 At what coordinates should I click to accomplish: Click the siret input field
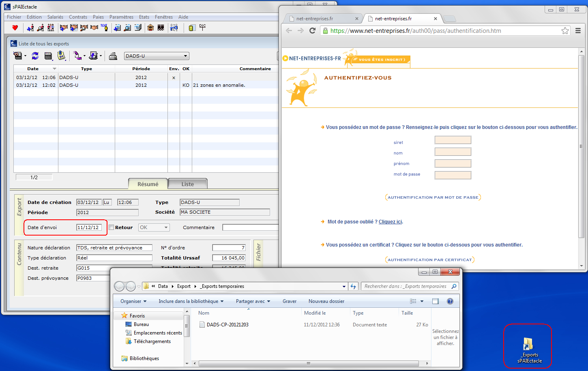tap(453, 140)
